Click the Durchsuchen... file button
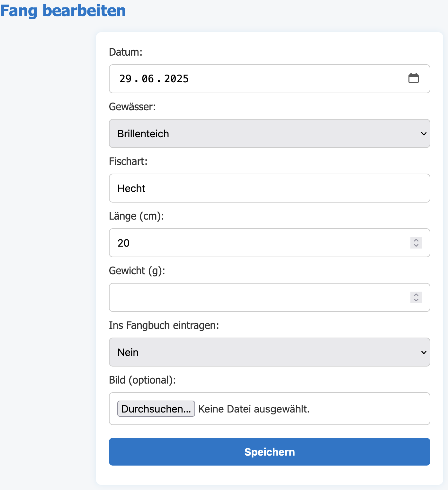 (156, 409)
